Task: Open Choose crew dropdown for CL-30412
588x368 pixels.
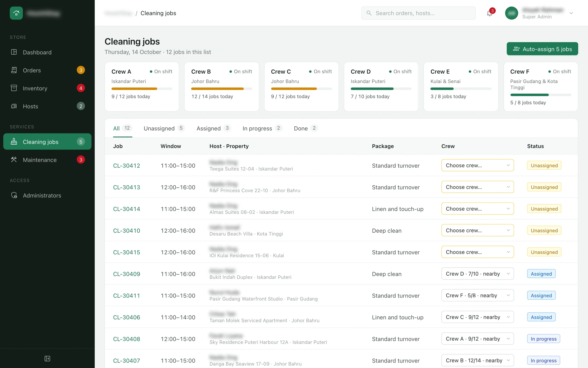Action: click(x=478, y=165)
